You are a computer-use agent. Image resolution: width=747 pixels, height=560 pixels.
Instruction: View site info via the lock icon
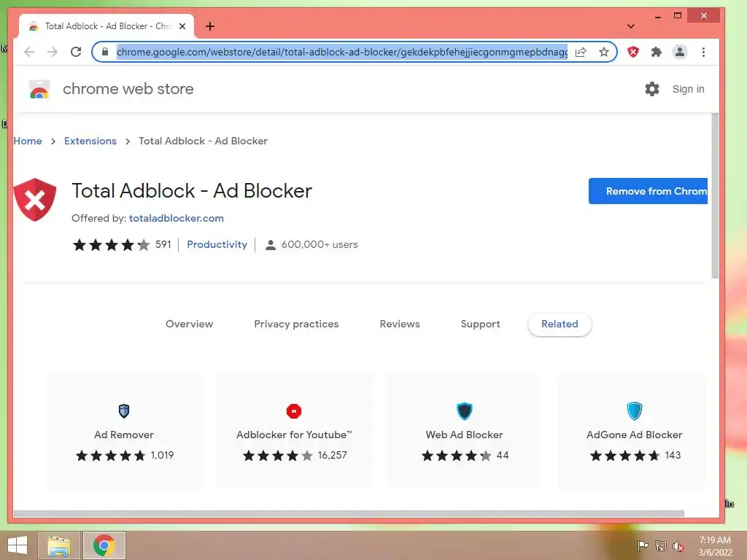(x=105, y=52)
